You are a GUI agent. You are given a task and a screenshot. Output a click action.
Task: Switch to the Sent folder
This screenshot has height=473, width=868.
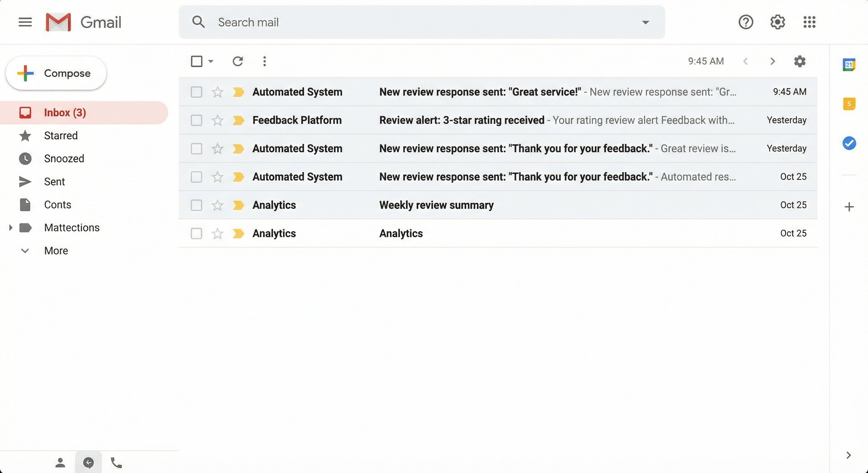tap(55, 181)
